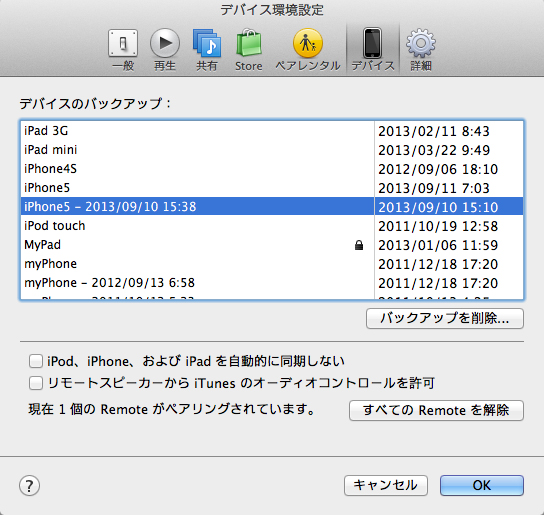Click the キャンセル button
The image size is (544, 515).
(385, 485)
